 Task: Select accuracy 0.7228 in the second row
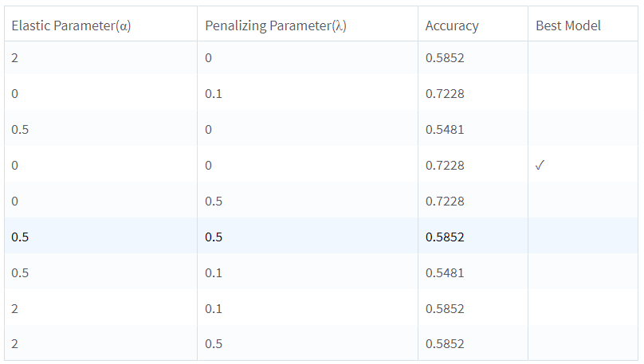click(445, 94)
